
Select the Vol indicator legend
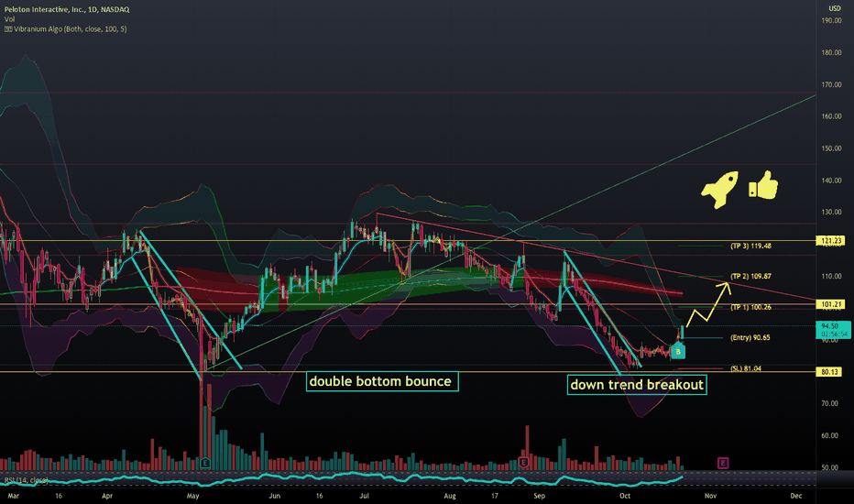click(x=10, y=19)
